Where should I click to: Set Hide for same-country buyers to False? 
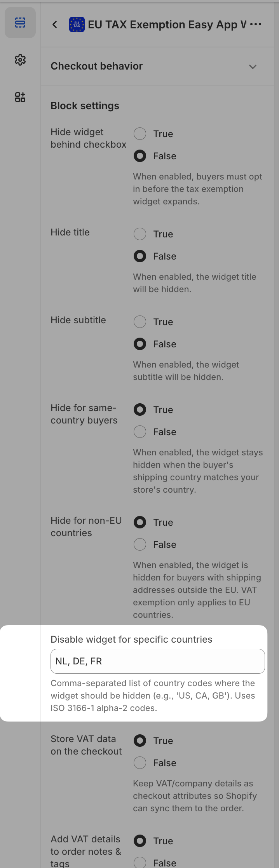tap(140, 432)
